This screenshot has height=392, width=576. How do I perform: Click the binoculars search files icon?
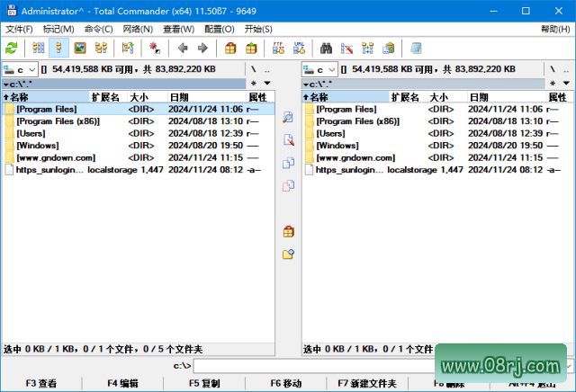(327, 48)
